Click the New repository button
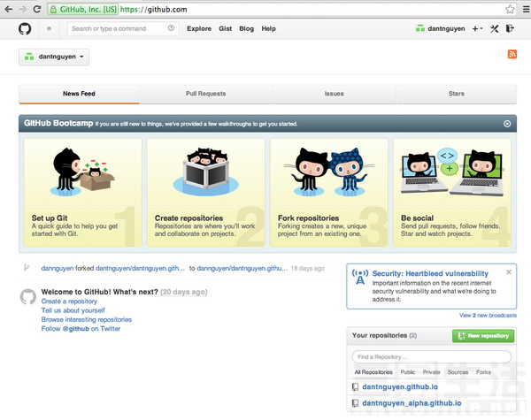Screen dimensions: 531x420 (x=483, y=336)
